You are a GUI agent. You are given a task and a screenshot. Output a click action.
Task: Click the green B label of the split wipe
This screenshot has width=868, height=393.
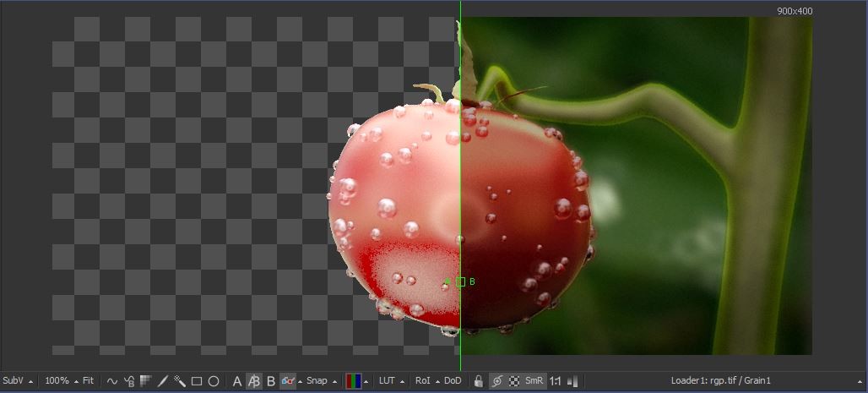click(472, 281)
